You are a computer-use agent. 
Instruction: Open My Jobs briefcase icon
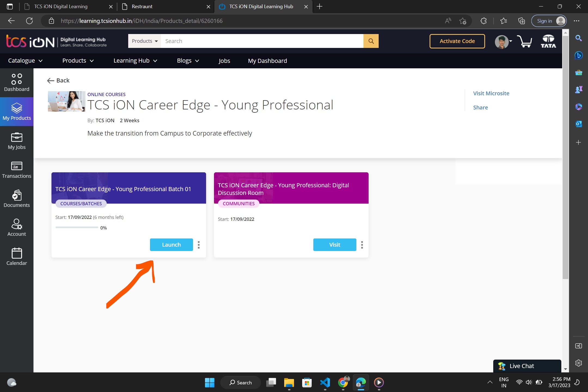[x=17, y=141]
